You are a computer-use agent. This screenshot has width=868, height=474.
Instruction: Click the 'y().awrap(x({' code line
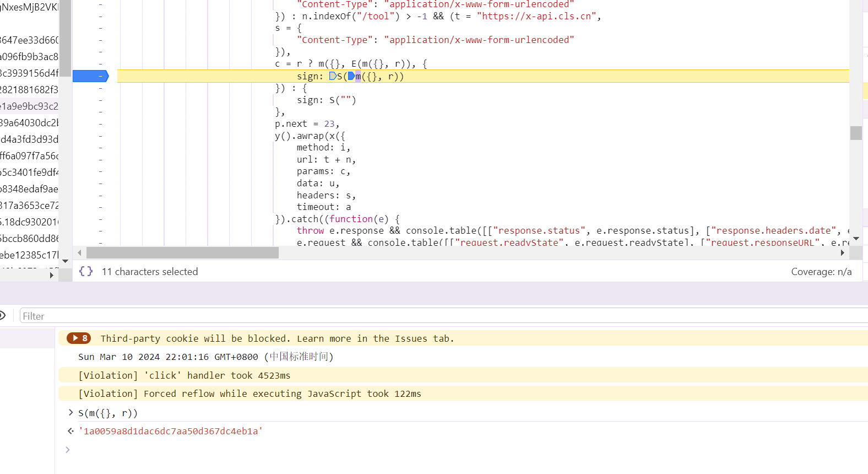310,136
